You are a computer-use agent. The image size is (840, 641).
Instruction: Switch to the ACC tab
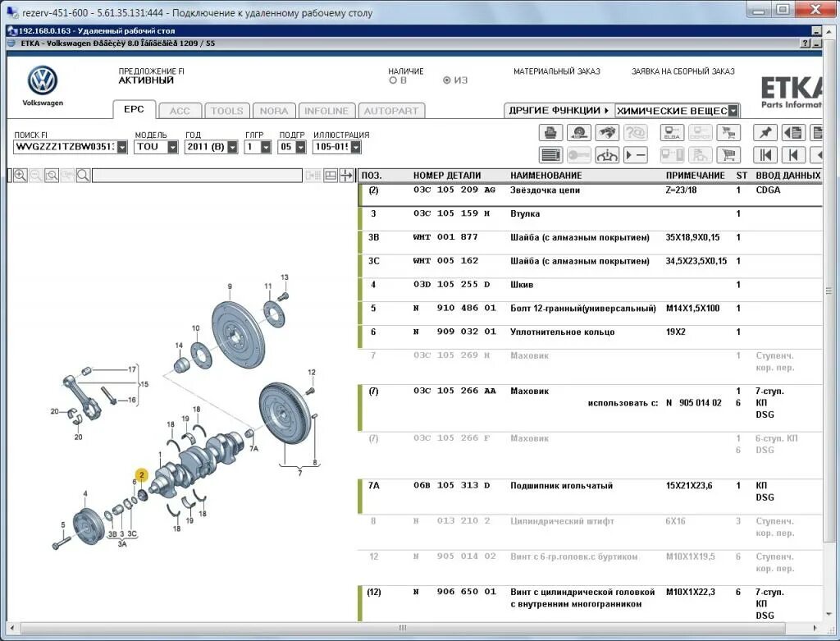[x=180, y=111]
